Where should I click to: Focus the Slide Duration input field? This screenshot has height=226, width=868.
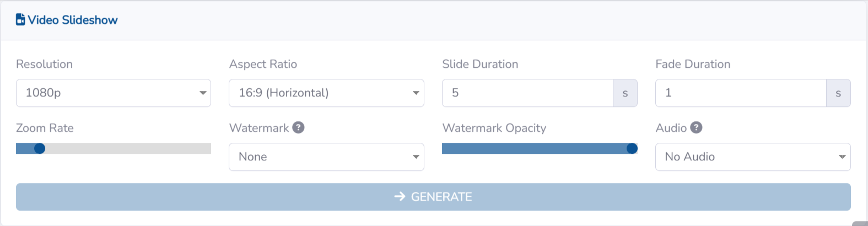pyautogui.click(x=527, y=93)
